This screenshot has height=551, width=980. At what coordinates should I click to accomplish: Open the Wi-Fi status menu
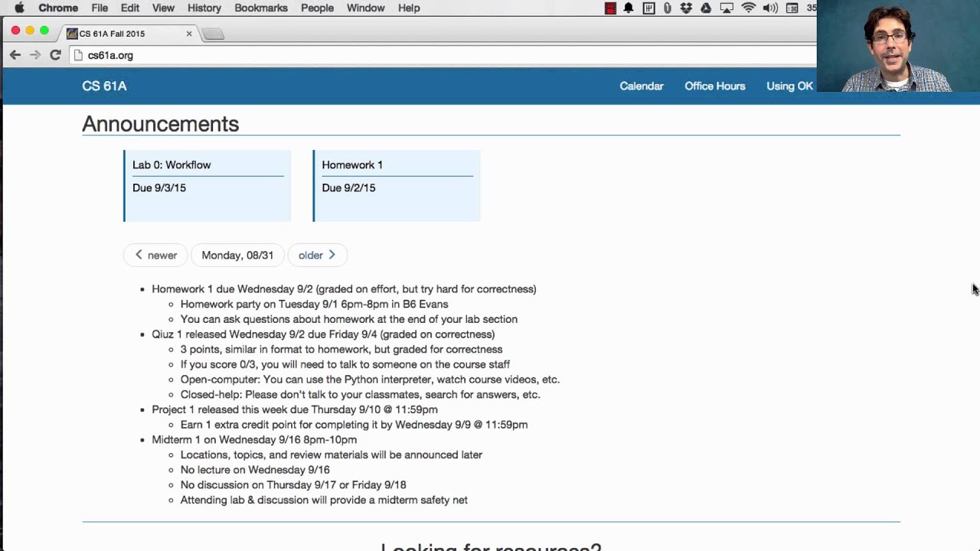(749, 8)
